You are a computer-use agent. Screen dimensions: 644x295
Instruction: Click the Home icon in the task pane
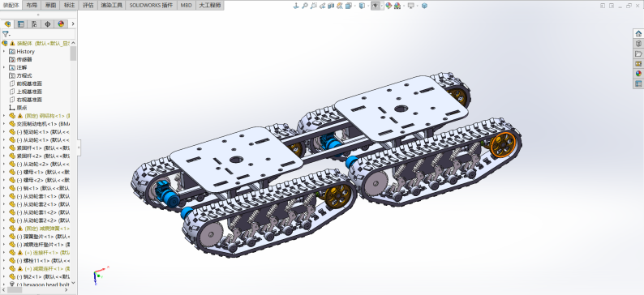coord(638,33)
